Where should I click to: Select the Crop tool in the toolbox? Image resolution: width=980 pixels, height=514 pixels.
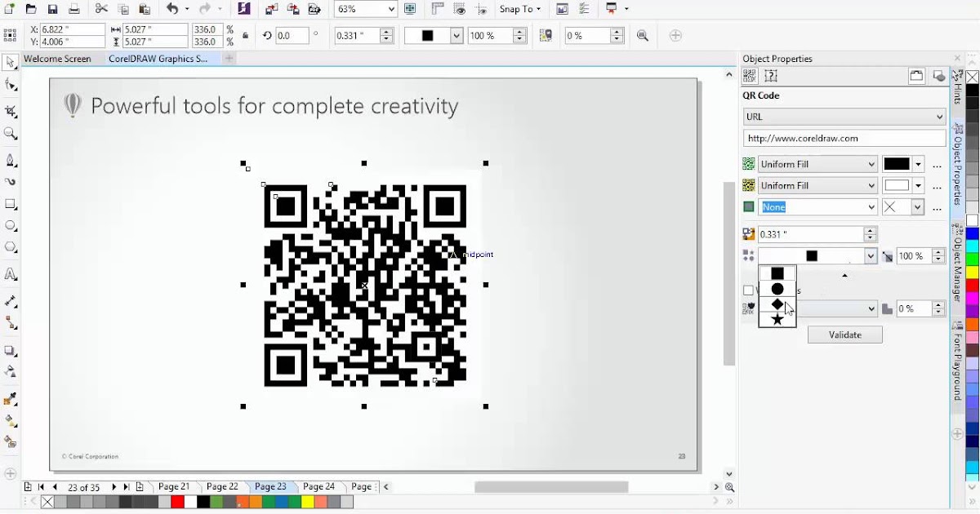[11, 111]
